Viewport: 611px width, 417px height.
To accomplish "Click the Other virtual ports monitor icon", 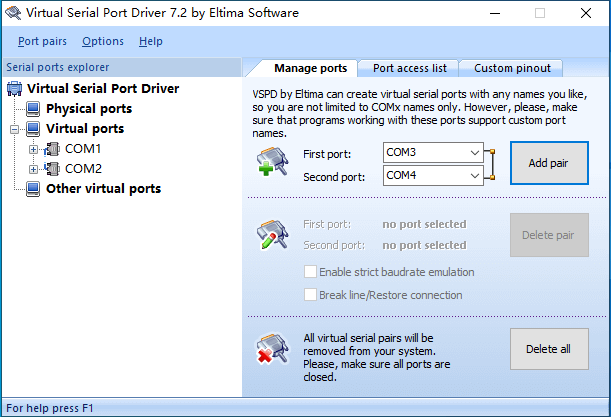I will click(33, 189).
